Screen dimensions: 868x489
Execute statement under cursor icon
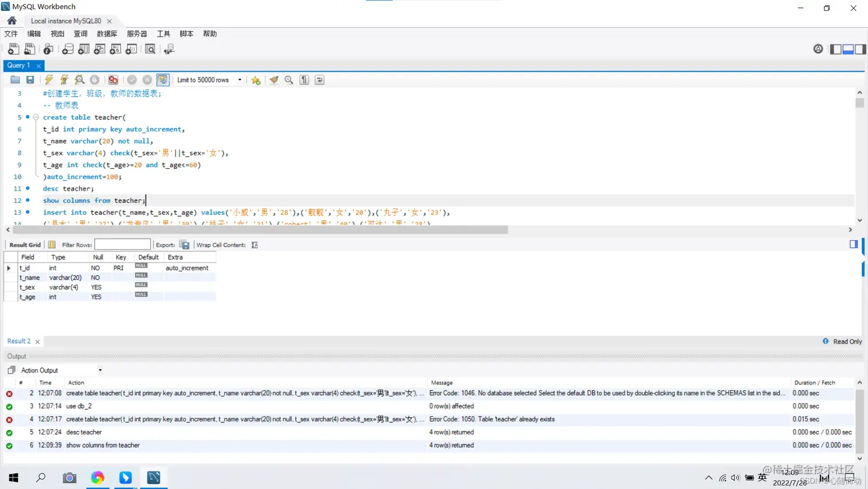coord(64,80)
